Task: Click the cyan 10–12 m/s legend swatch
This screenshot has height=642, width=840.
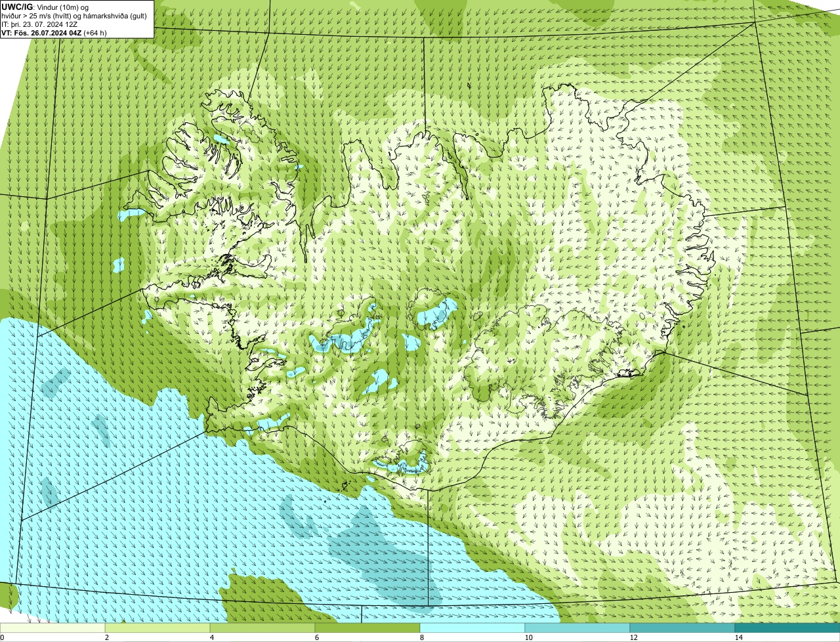Action: 577,628
